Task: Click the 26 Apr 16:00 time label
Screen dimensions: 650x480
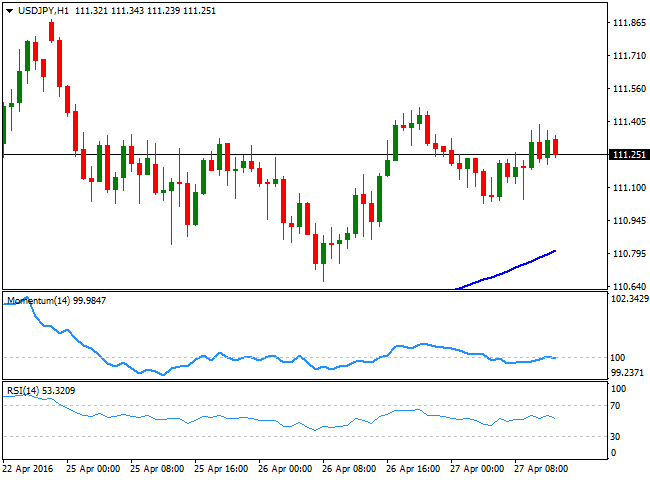Action: [x=413, y=469]
